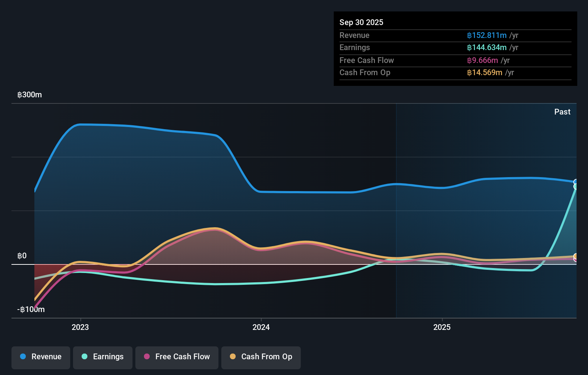The image size is (588, 375).
Task: Click the Sep 30 2025 date header
Action: (x=361, y=22)
